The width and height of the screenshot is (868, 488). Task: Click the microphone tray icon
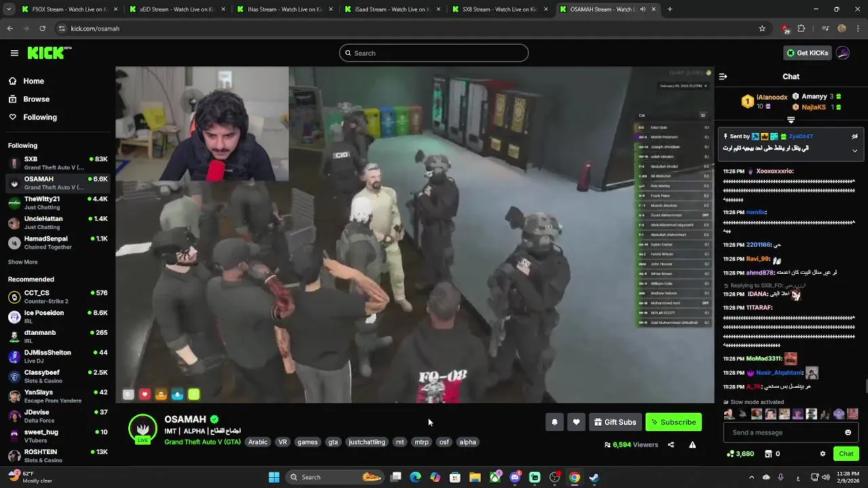[781, 477]
